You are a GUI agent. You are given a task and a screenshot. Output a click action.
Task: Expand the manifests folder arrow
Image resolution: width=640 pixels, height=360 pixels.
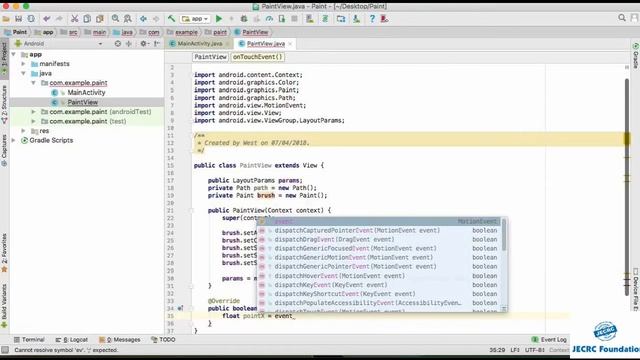[x=23, y=64]
